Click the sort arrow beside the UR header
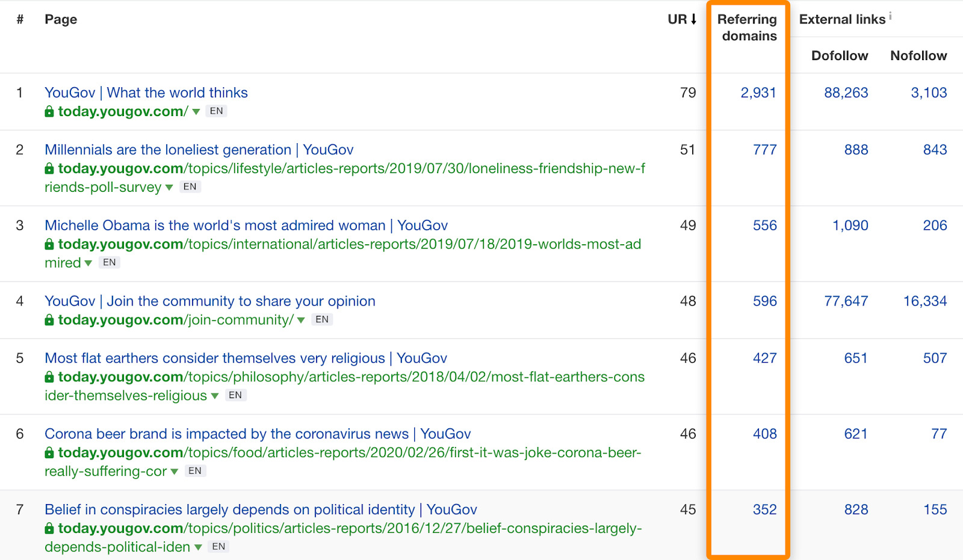This screenshot has width=963, height=560. click(693, 19)
